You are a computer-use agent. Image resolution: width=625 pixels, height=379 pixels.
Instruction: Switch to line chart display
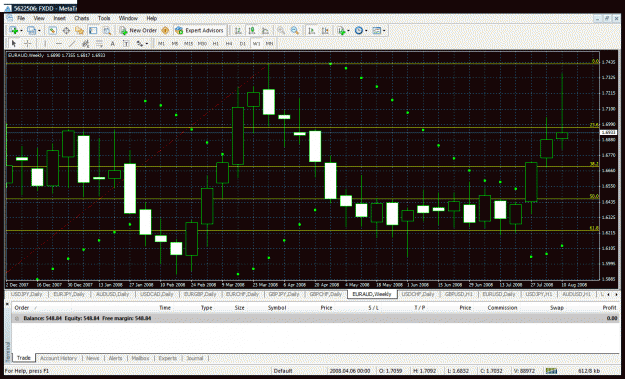265,30
